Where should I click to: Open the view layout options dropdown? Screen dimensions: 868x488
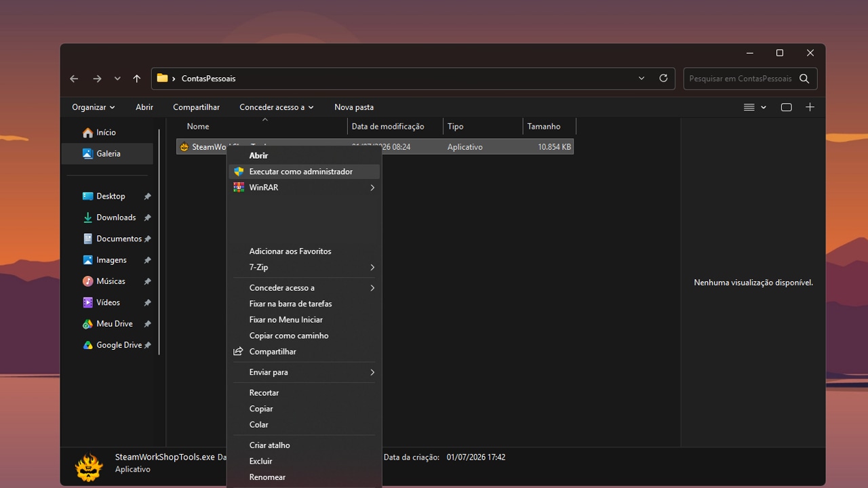click(x=755, y=107)
